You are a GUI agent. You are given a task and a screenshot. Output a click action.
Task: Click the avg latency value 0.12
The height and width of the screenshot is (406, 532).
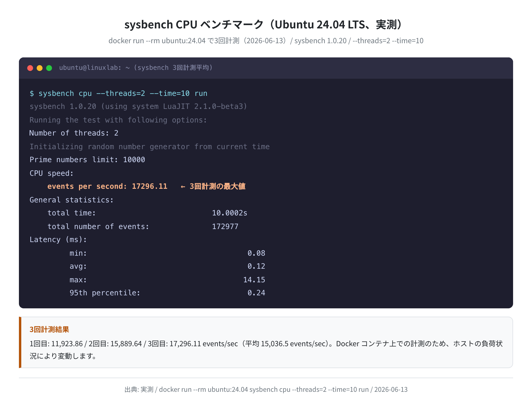(x=256, y=266)
